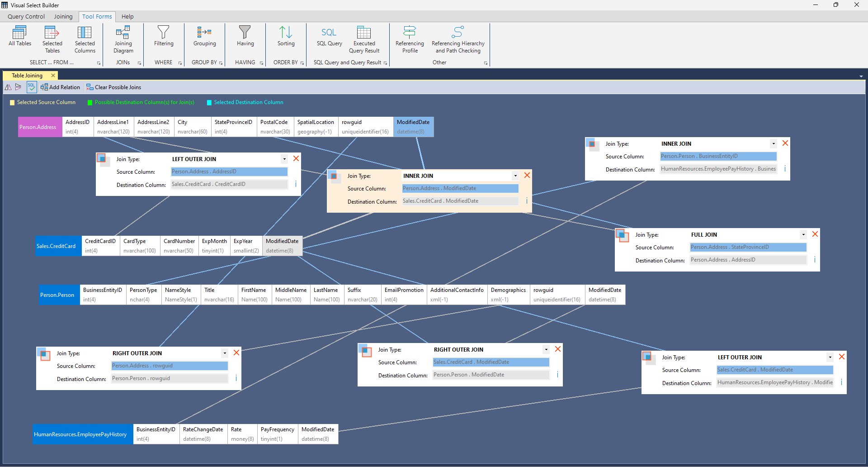This screenshot has width=868, height=467.
Task: Open the Having tool form
Action: coord(245,37)
